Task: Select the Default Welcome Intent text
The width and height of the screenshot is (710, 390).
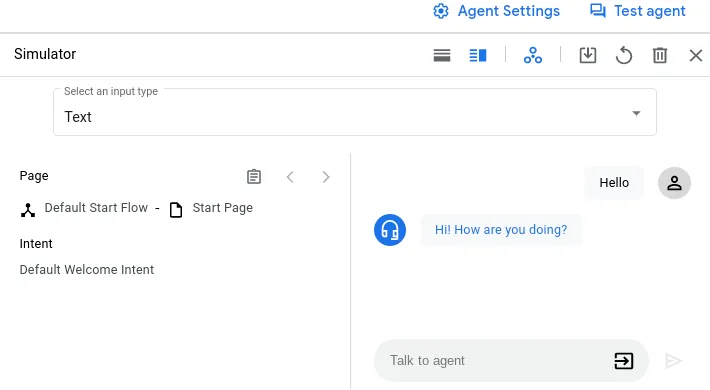Action: click(x=87, y=270)
